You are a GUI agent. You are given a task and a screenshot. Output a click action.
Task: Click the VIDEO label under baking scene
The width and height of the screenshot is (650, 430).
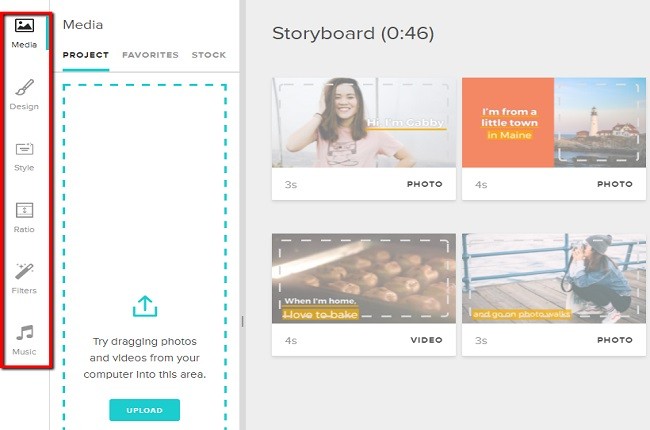(x=426, y=341)
